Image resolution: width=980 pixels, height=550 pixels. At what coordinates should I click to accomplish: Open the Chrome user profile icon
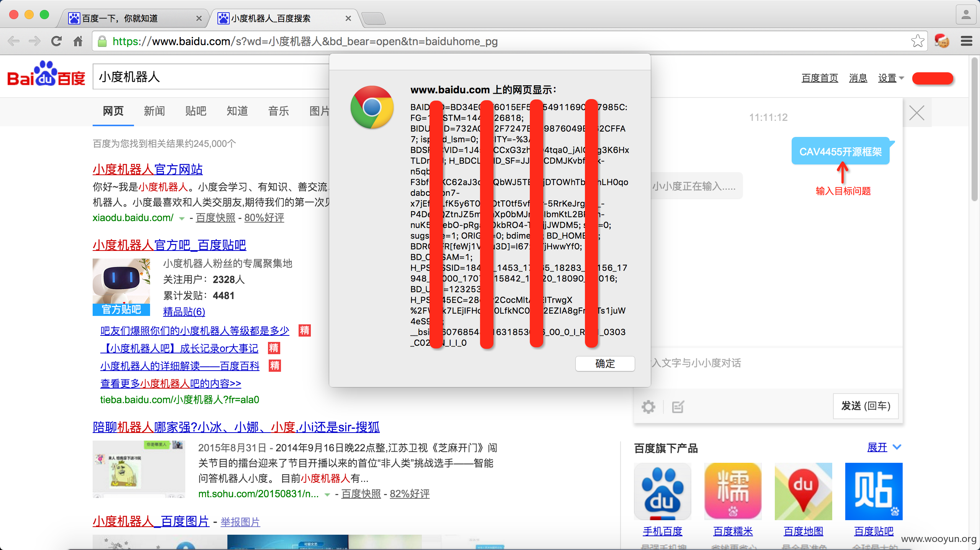(966, 15)
